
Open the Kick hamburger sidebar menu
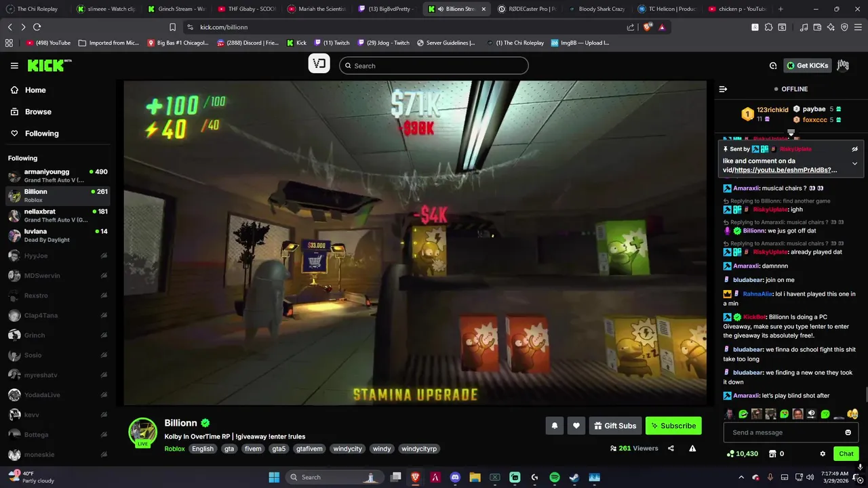14,66
